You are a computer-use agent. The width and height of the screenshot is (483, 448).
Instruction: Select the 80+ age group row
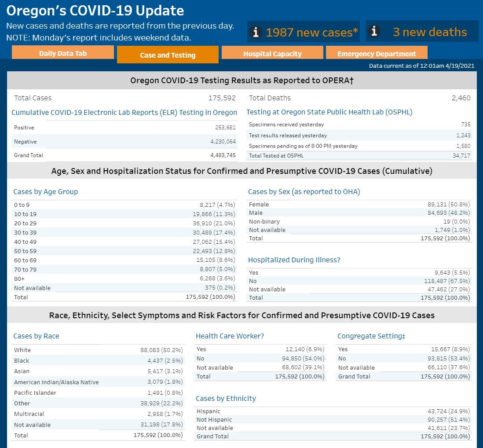pos(124,279)
